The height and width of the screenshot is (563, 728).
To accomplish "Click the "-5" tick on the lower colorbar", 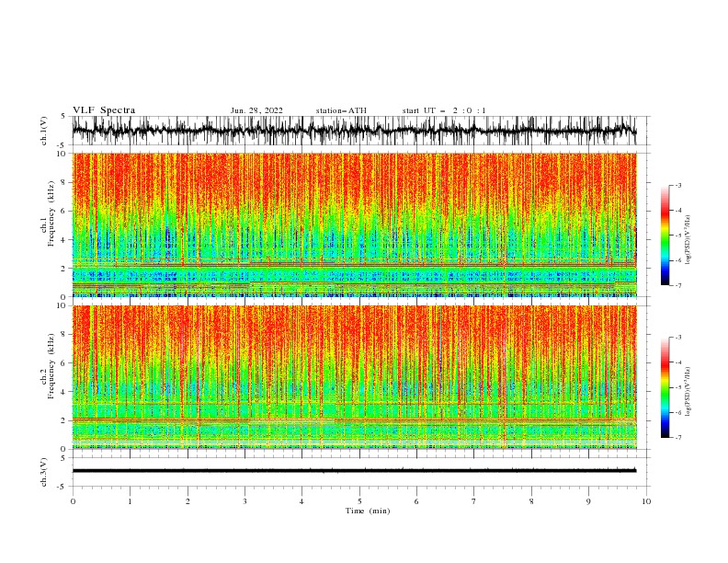I will 677,387.
